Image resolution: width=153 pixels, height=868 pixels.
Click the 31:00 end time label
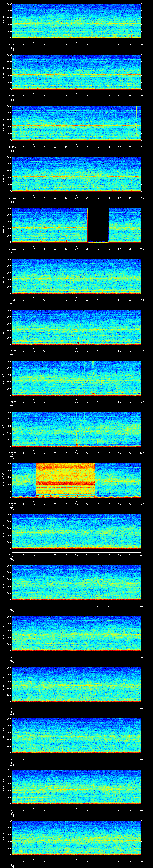coord(141,862)
